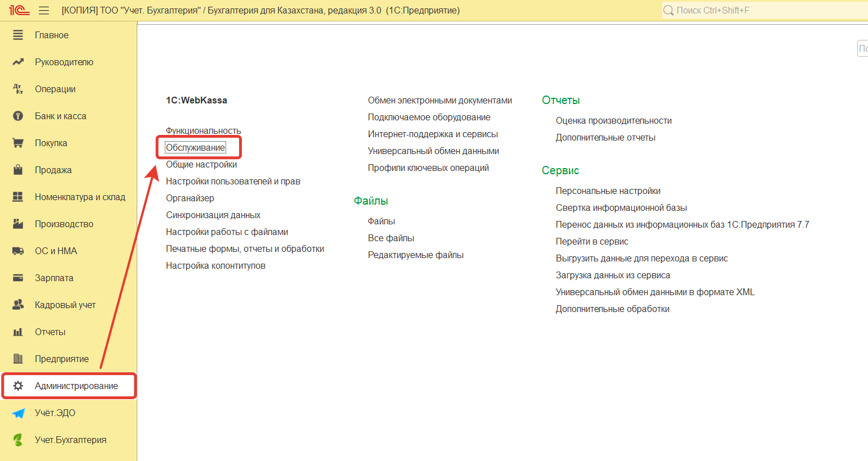Open Общие настройки
The width and height of the screenshot is (868, 461).
[201, 164]
